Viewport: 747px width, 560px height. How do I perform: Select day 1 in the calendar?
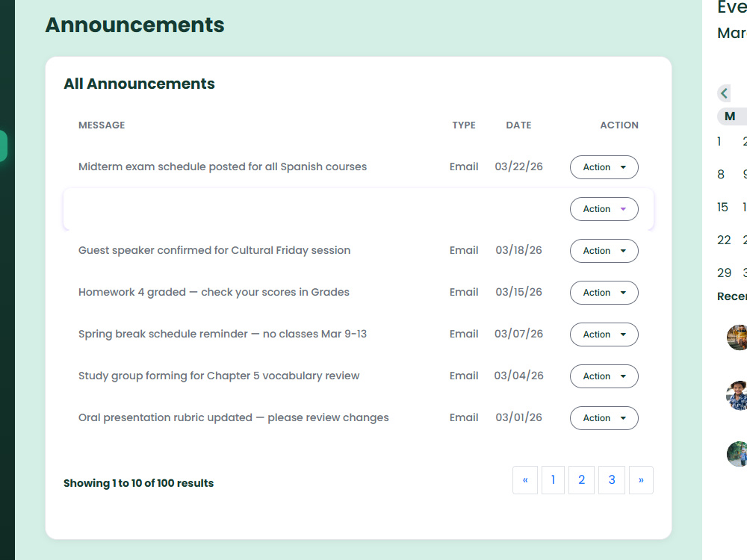(719, 141)
